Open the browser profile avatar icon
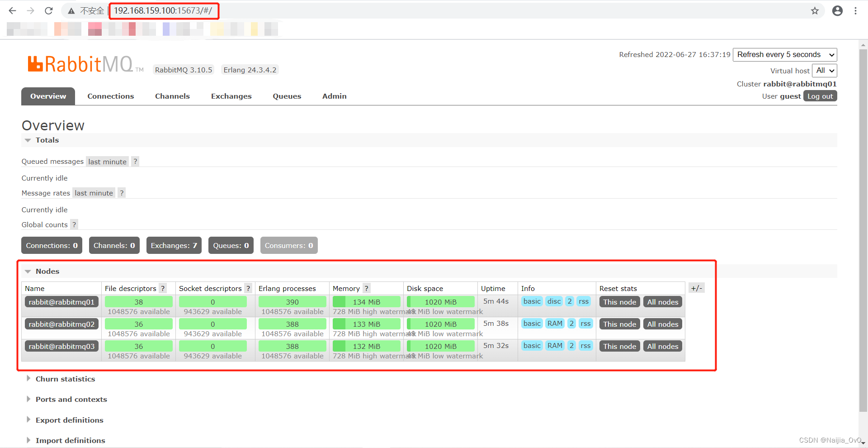The width and height of the screenshot is (868, 448). tap(837, 11)
